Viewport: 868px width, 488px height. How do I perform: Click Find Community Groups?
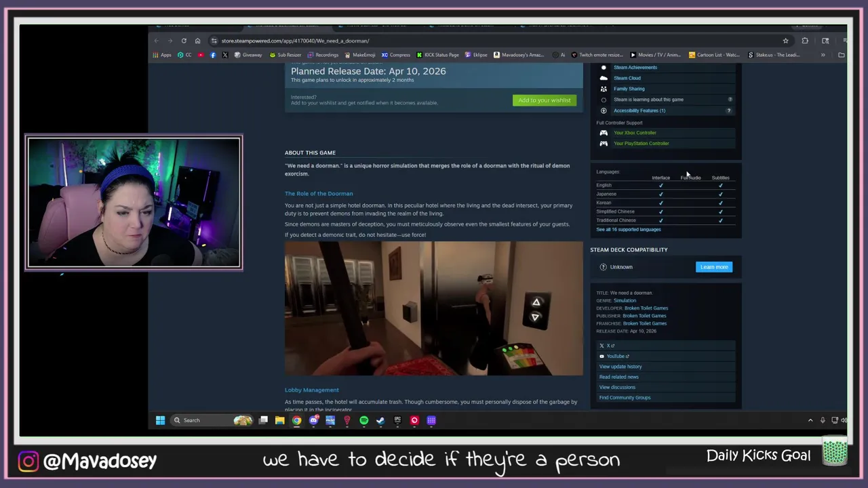click(x=625, y=398)
